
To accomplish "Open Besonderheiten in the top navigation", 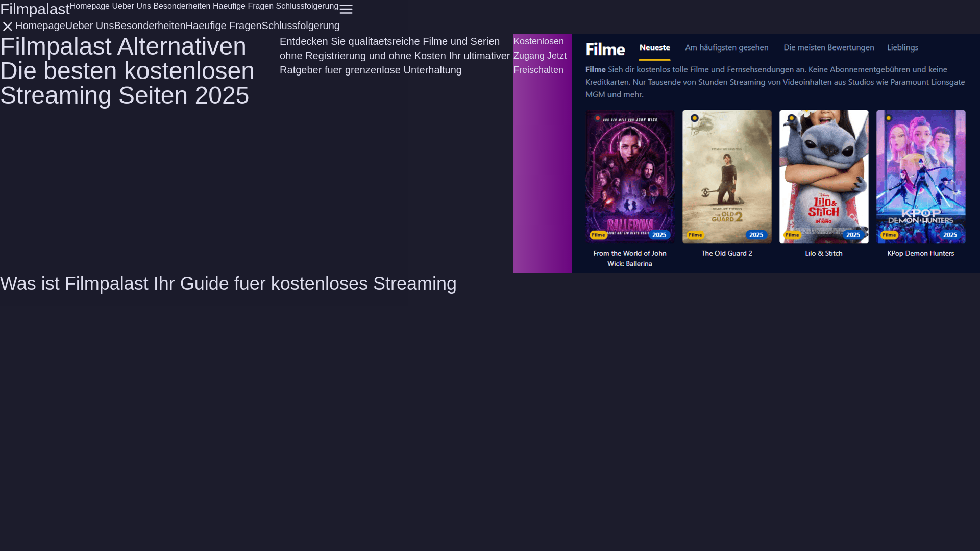I will [x=182, y=6].
